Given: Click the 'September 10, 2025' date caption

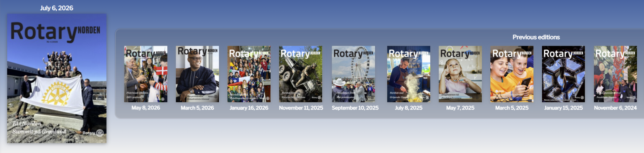Looking at the screenshot, I should click(x=355, y=108).
